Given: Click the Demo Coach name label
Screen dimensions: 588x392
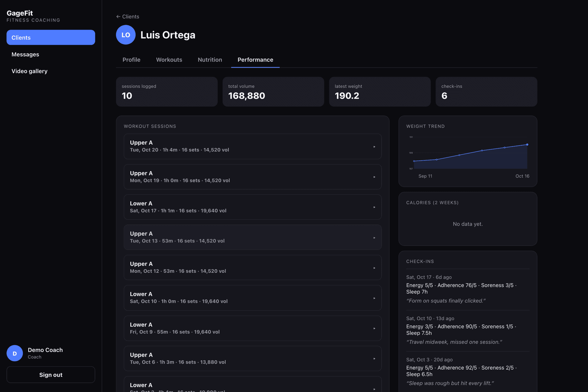Looking at the screenshot, I should click(45, 350).
